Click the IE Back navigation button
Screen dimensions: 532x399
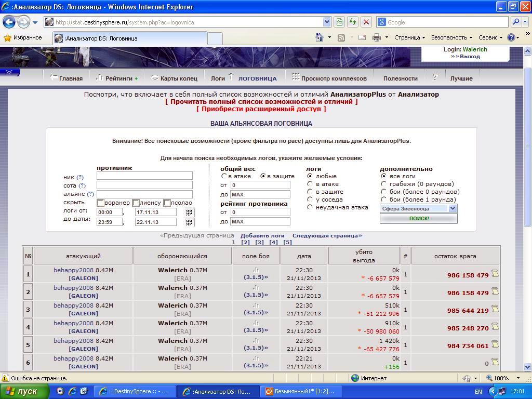click(x=9, y=22)
